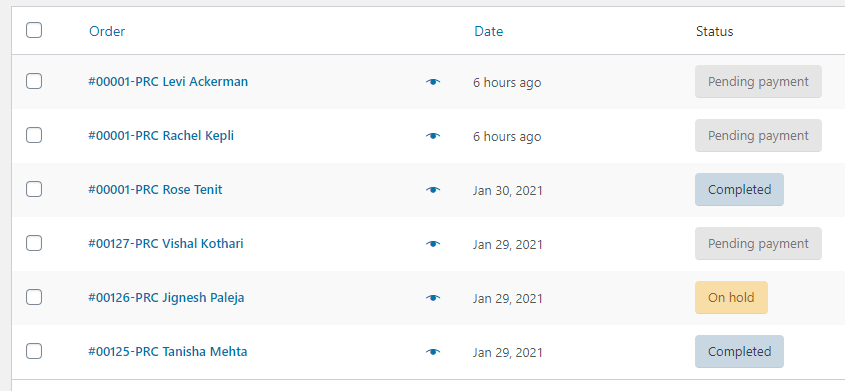The image size is (845, 391).
Task: Preview Vishal Kothari order with eye icon
Action: click(x=433, y=243)
